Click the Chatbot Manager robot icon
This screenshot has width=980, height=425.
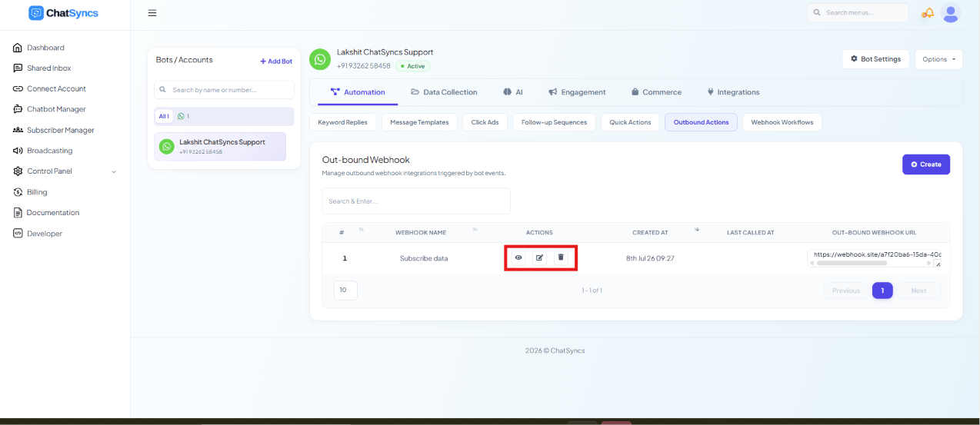[x=18, y=110]
